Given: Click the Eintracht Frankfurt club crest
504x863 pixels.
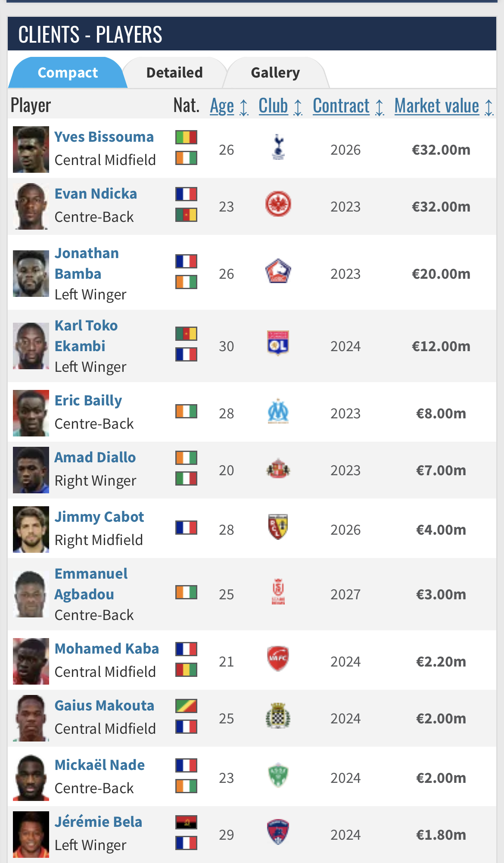Looking at the screenshot, I should tap(278, 204).
